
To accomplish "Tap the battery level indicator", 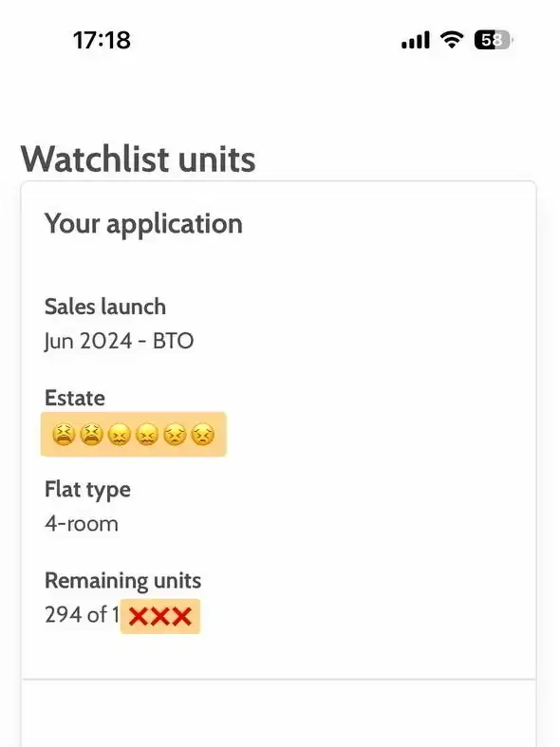I will pyautogui.click(x=494, y=40).
